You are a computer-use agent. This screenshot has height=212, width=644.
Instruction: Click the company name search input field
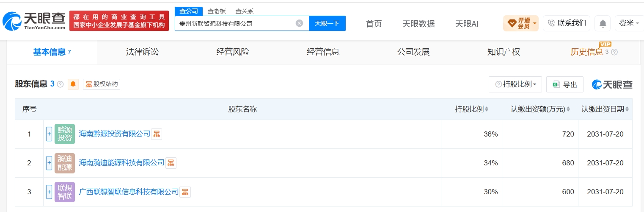(235, 23)
